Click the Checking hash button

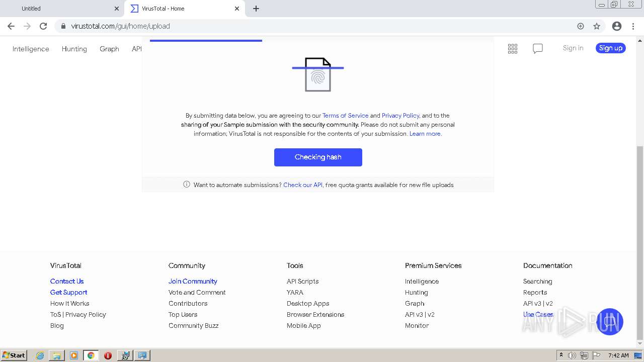tap(318, 157)
